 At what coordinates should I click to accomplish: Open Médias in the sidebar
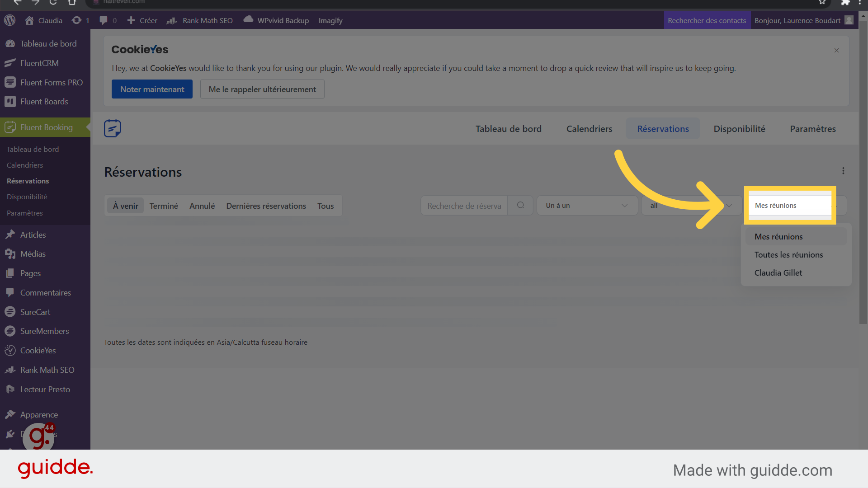(x=45, y=254)
